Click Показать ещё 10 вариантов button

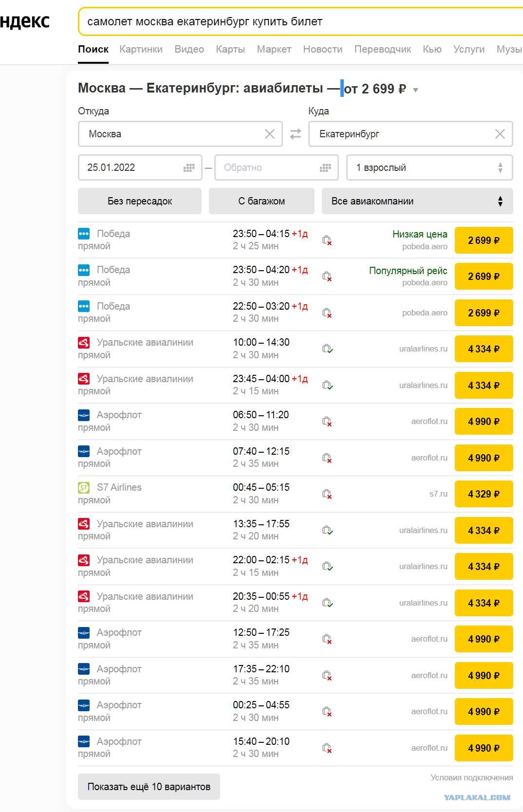[149, 787]
